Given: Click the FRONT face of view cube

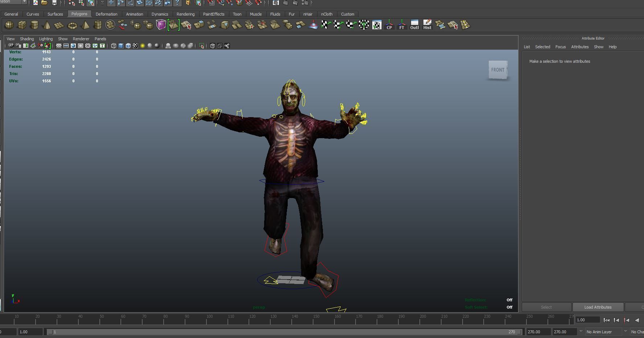Looking at the screenshot, I should pyautogui.click(x=498, y=70).
